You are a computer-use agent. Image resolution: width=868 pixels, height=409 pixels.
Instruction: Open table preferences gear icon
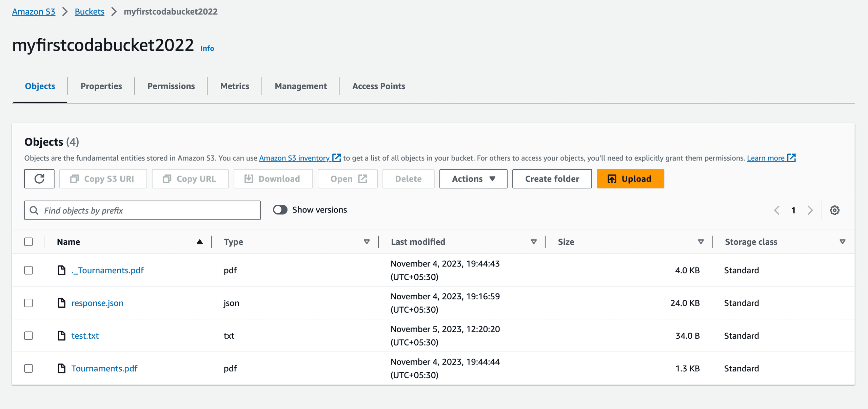(x=834, y=210)
